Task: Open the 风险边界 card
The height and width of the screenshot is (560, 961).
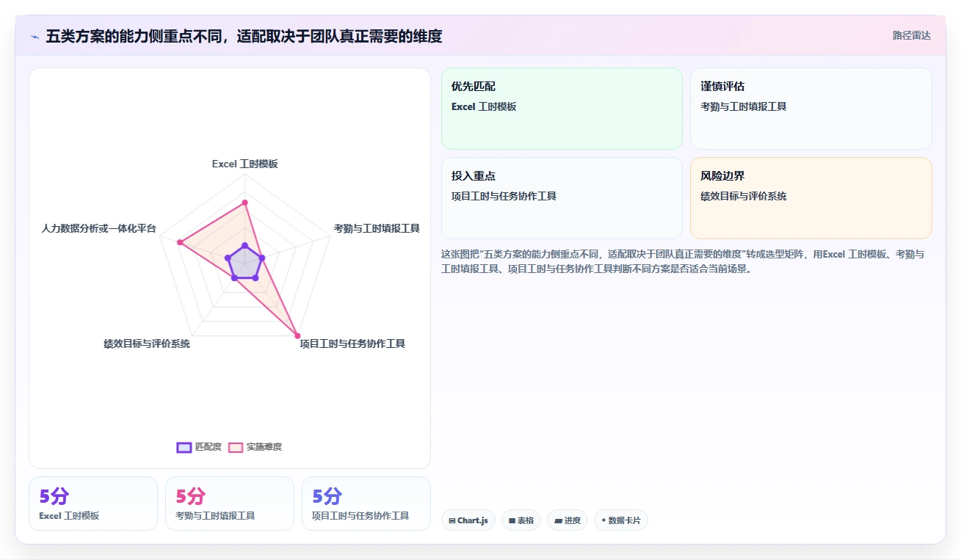Action: (811, 198)
